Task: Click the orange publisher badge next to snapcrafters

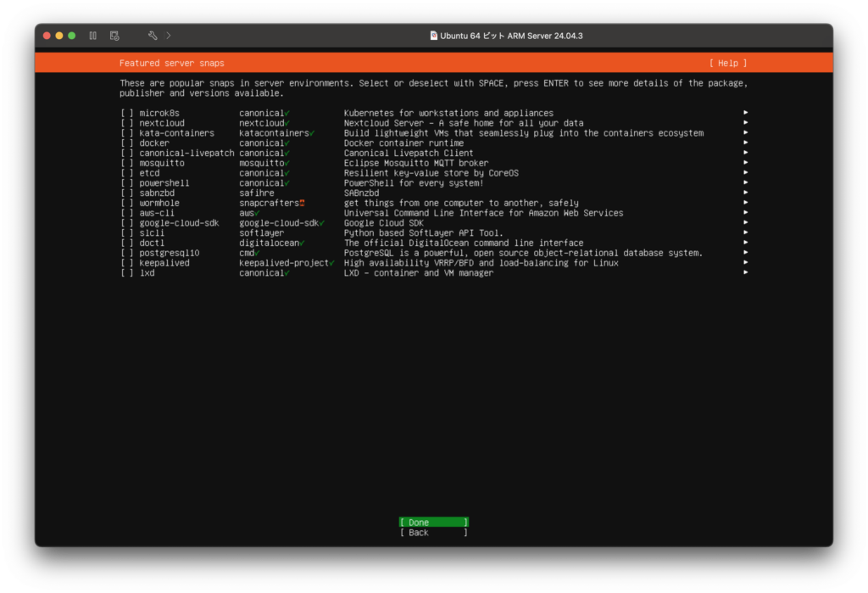Action: point(302,204)
